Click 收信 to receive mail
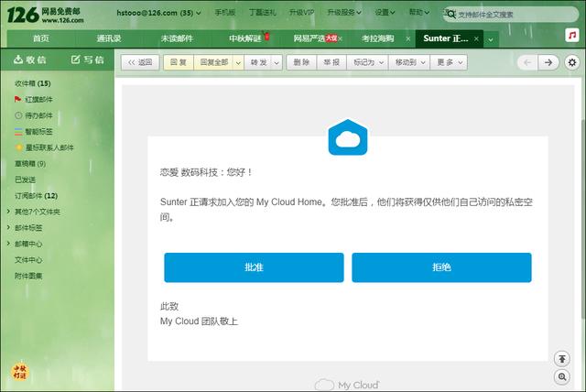586x392 pixels. [x=30, y=60]
